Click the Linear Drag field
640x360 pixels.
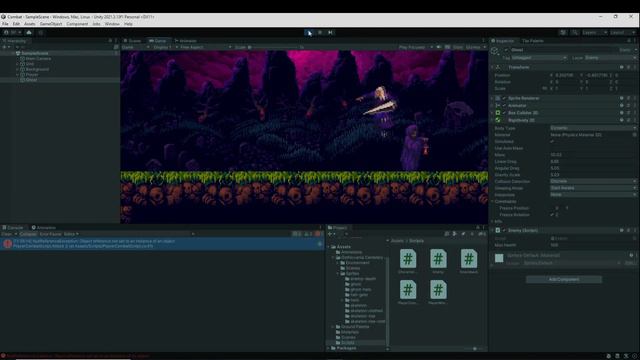[593, 162]
